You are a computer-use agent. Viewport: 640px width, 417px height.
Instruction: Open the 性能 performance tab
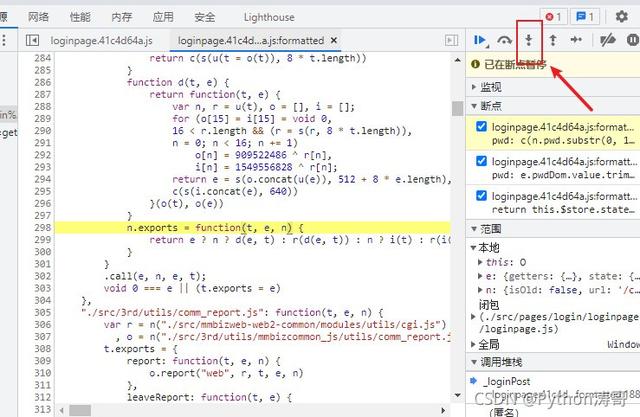80,17
